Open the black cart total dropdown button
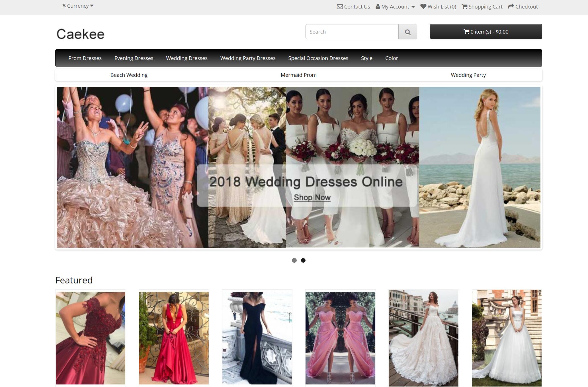This screenshot has width=588, height=387. click(x=486, y=32)
